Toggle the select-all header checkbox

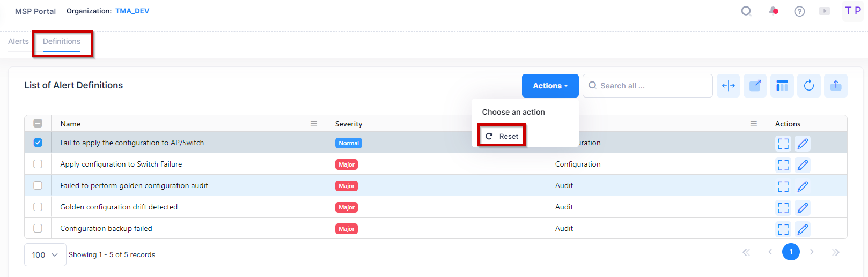tap(38, 123)
